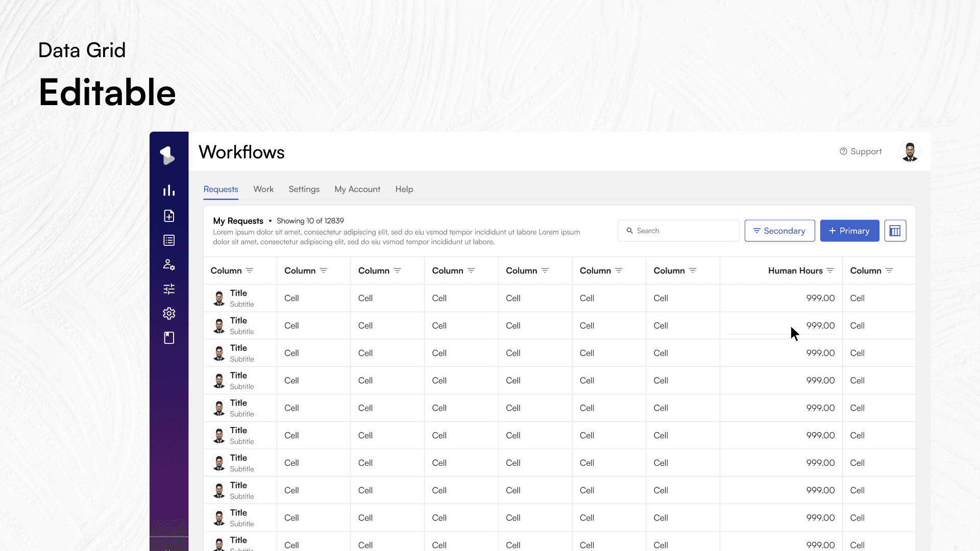Viewport: 980px width, 551px height.
Task: Open the bar chart analytics sidebar icon
Action: tap(169, 191)
